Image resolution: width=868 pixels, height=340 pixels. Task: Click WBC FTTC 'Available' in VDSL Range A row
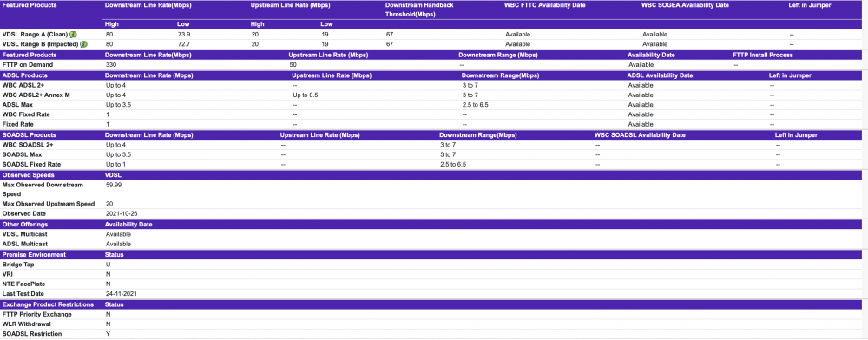click(517, 35)
